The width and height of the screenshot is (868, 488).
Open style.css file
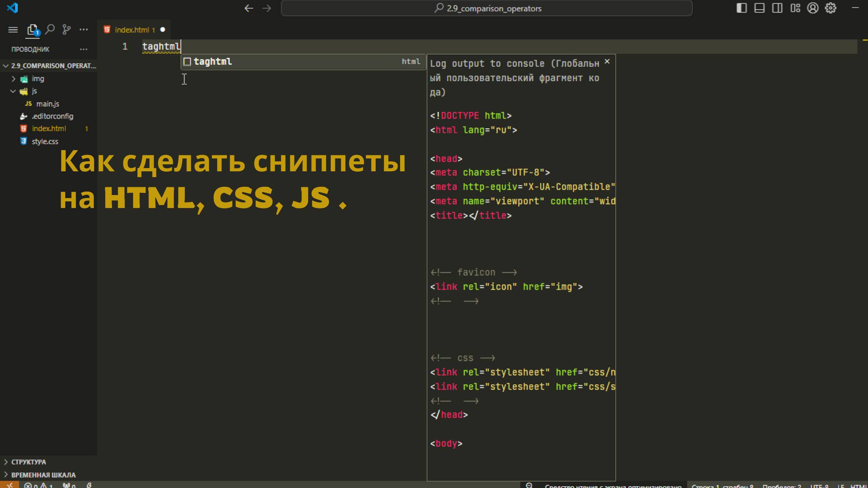click(x=49, y=141)
